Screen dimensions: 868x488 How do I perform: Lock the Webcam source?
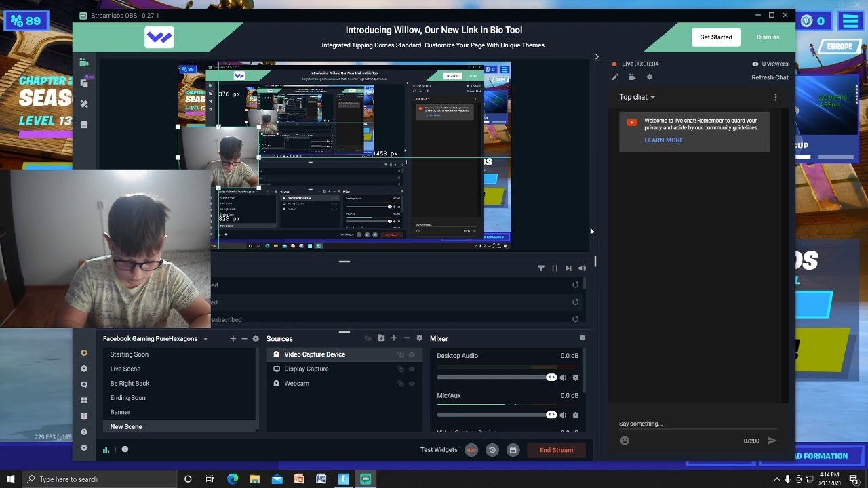(401, 384)
